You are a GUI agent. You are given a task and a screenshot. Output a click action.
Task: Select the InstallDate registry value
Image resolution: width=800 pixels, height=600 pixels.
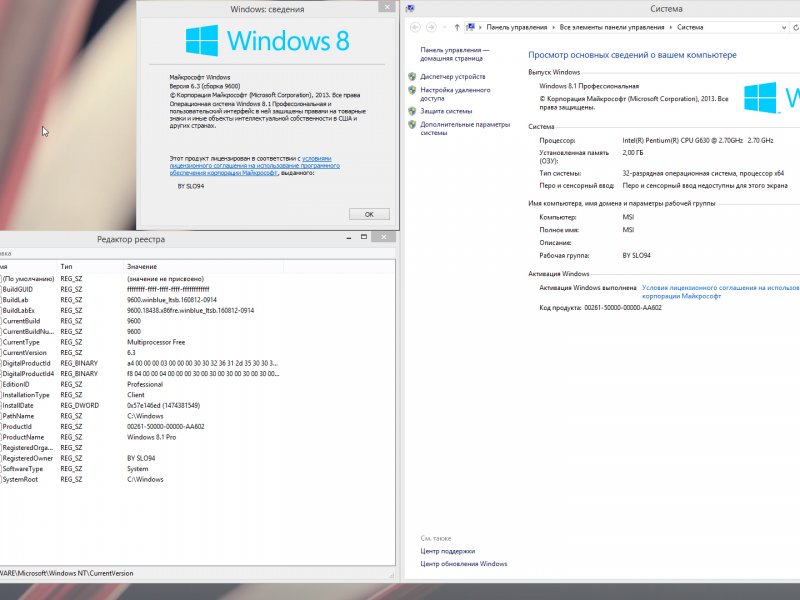pyautogui.click(x=18, y=406)
